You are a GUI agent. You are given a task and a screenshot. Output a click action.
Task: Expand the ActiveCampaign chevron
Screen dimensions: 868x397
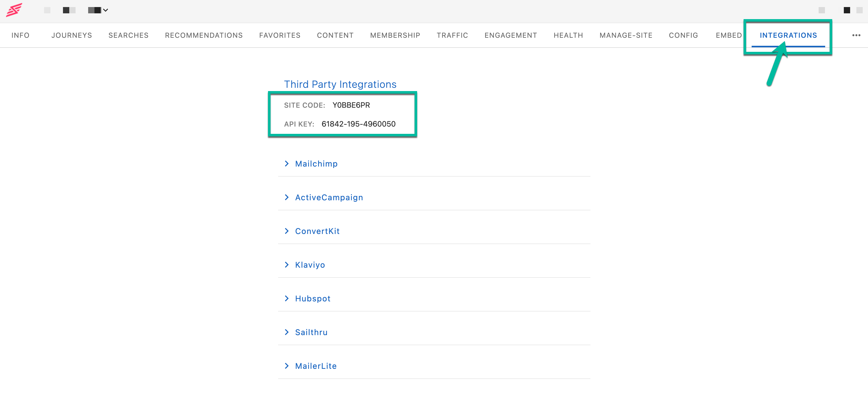coord(287,197)
